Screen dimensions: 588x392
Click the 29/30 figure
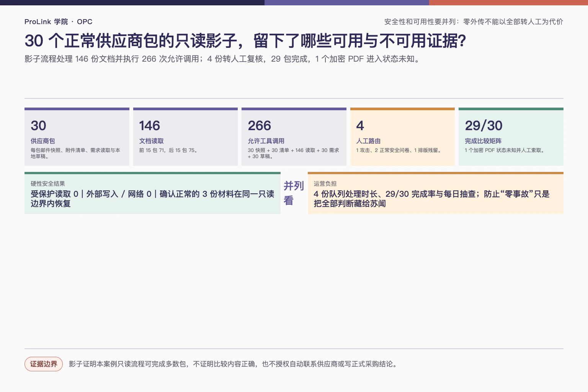[483, 126]
